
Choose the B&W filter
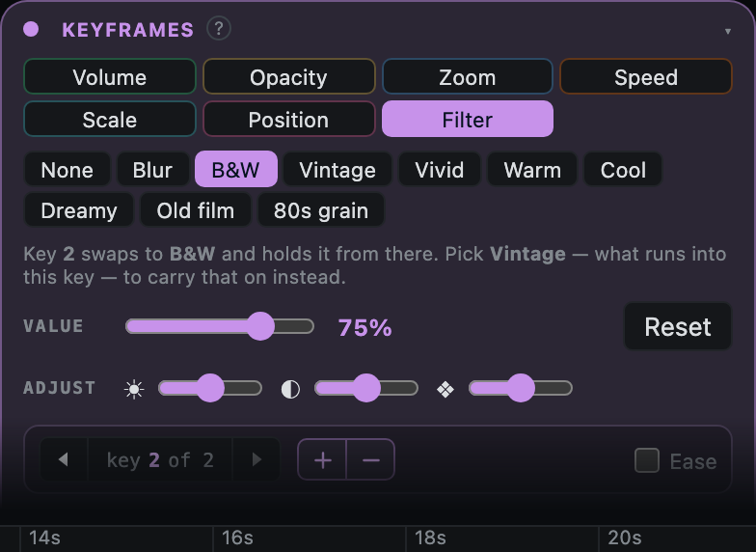235,170
